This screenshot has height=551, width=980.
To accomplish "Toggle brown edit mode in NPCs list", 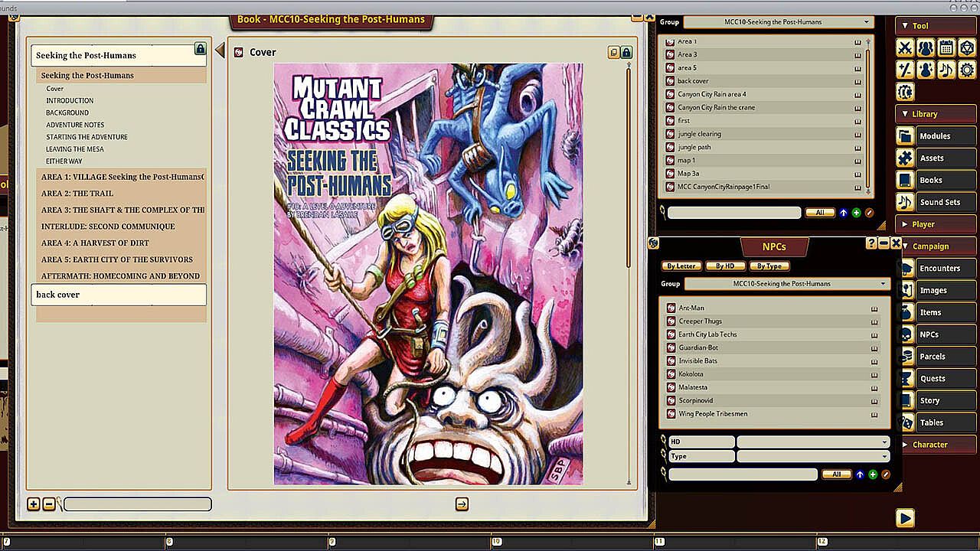I will coord(885,474).
